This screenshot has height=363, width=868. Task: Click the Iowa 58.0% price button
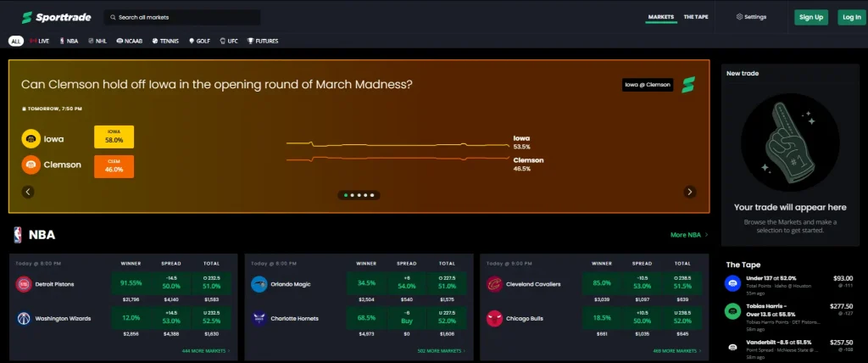tap(114, 137)
